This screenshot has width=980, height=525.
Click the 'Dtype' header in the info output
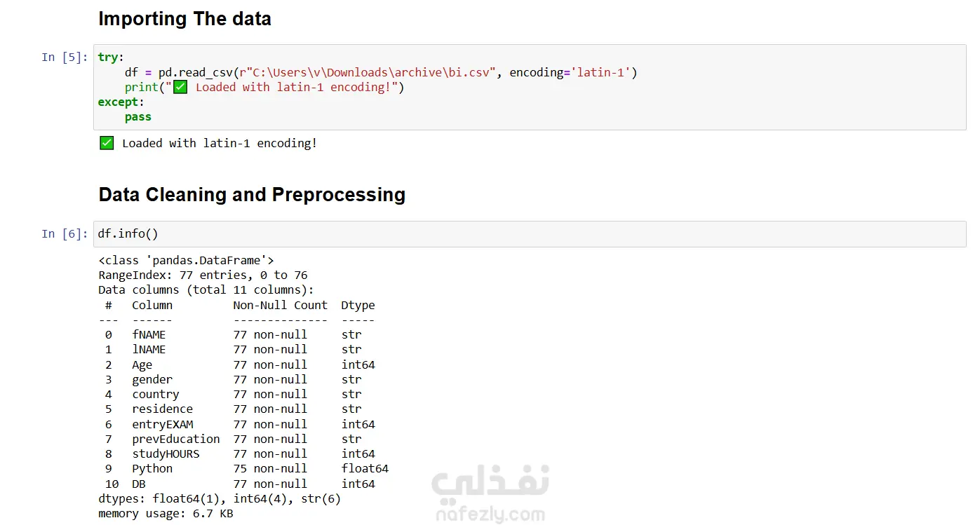pyautogui.click(x=358, y=306)
